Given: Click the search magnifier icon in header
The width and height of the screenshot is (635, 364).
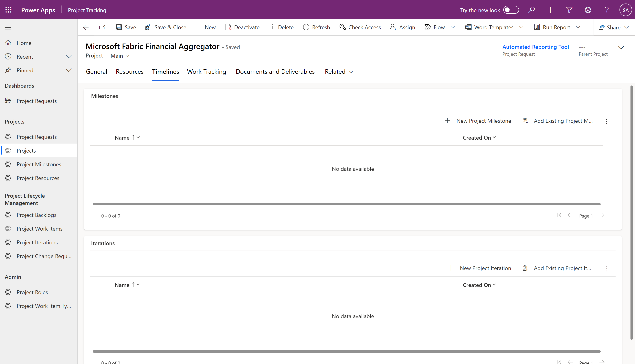Looking at the screenshot, I should [531, 10].
